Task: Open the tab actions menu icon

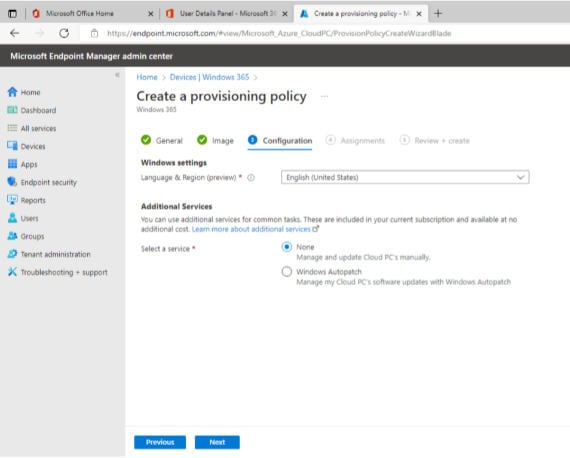Action: coord(12,13)
